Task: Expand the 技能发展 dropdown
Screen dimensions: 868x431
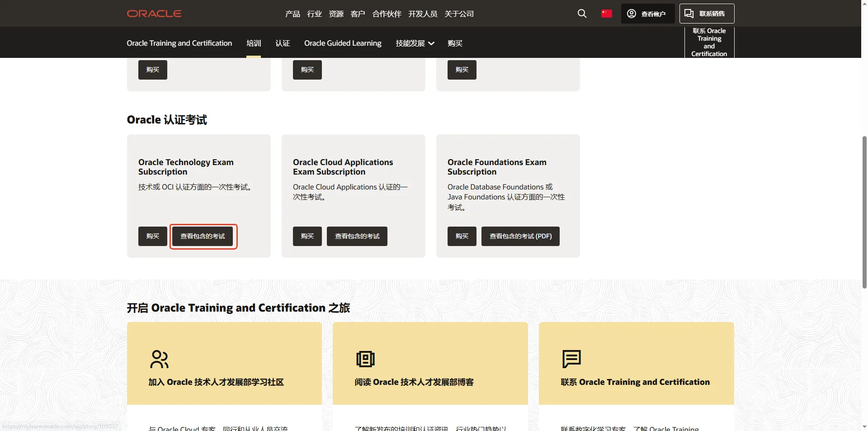Action: click(x=415, y=43)
